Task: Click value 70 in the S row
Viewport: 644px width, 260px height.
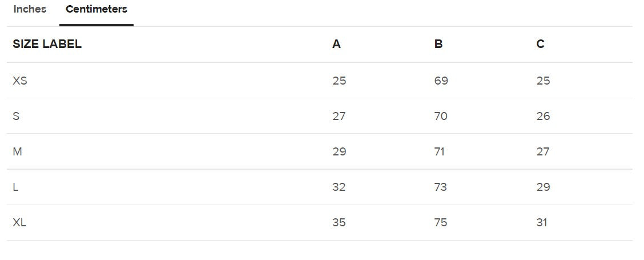Action: click(441, 116)
